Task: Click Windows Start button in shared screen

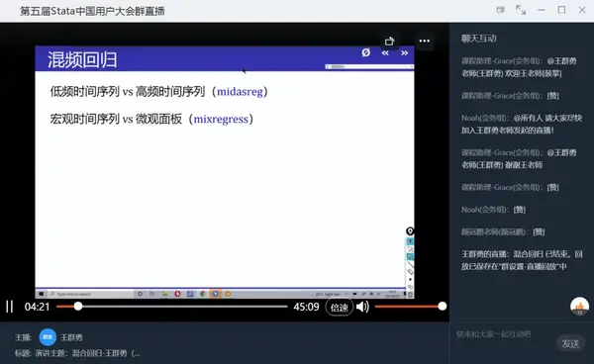Action: tap(41, 294)
